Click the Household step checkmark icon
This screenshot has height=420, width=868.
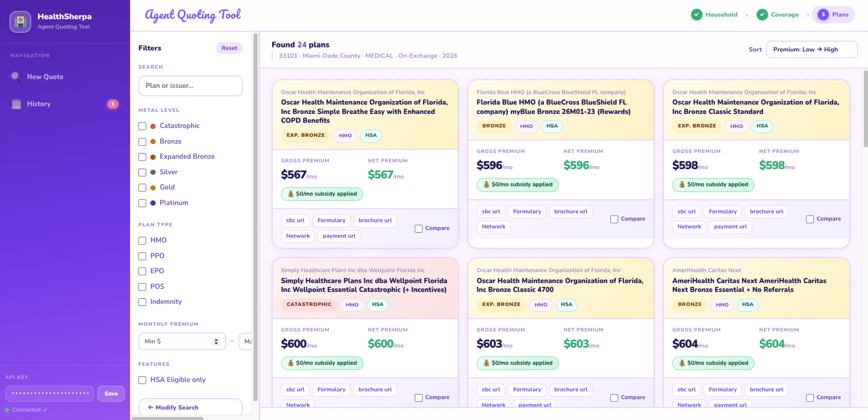click(x=697, y=15)
